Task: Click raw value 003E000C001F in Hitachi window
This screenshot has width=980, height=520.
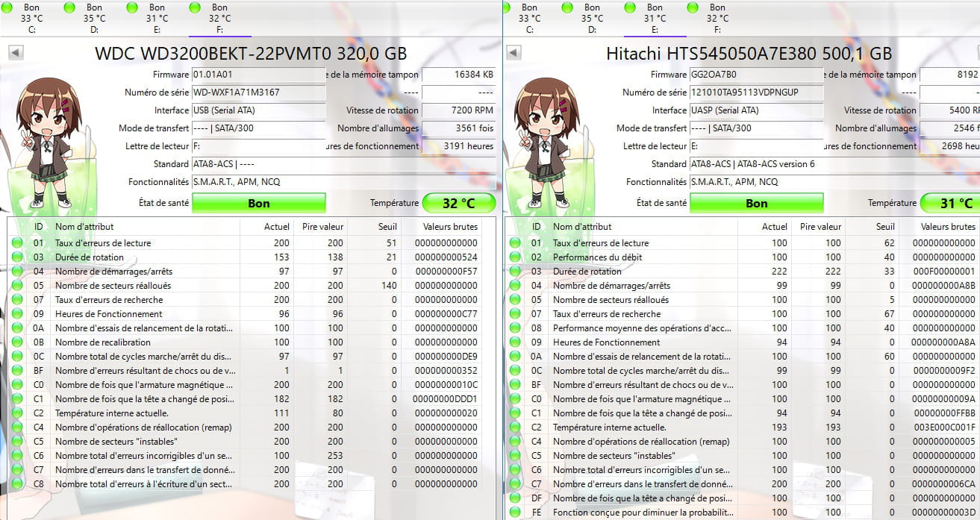Action: pos(944,427)
